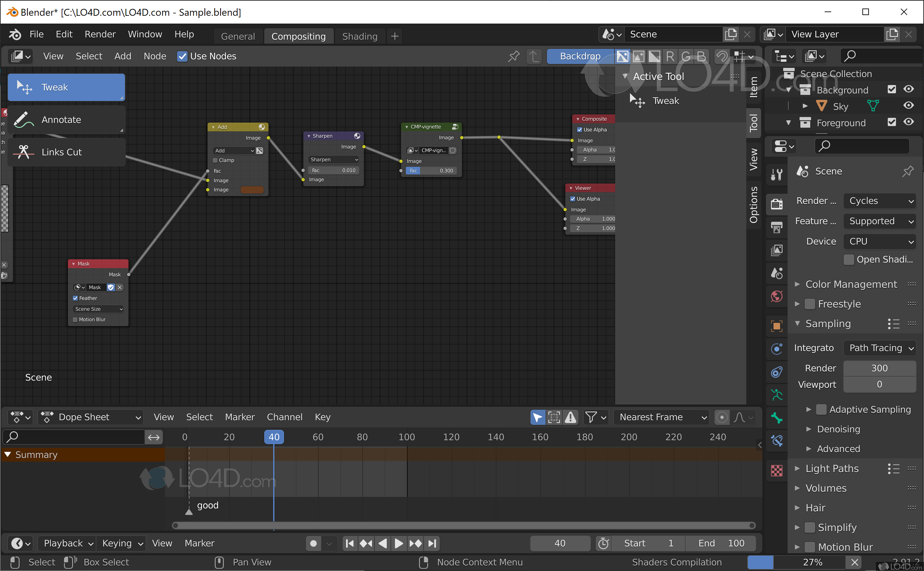Adjust the Fac slider on the Sharpen node

click(333, 170)
